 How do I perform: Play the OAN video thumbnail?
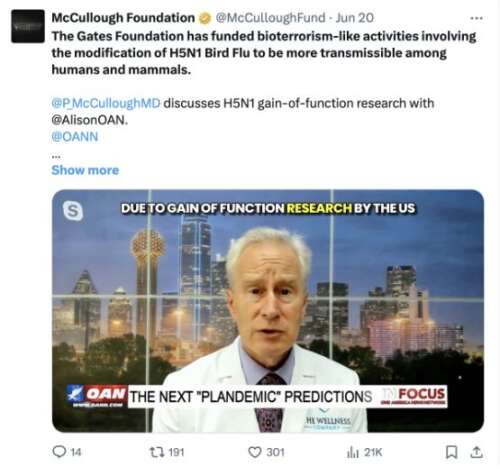(268, 311)
